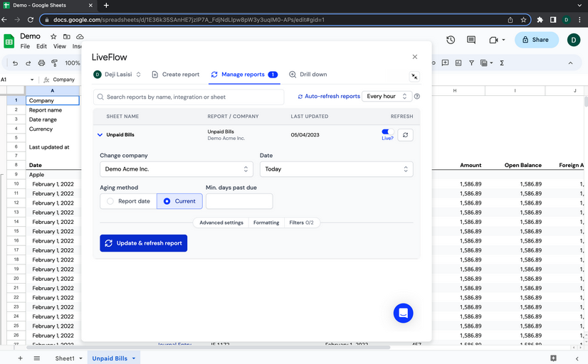Screen dimensions: 588x364
Task: Click the functions sigma icon
Action: click(x=502, y=63)
